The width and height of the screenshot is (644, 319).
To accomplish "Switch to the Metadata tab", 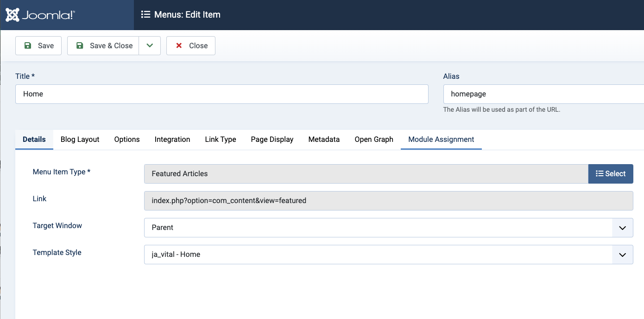I will [x=324, y=139].
